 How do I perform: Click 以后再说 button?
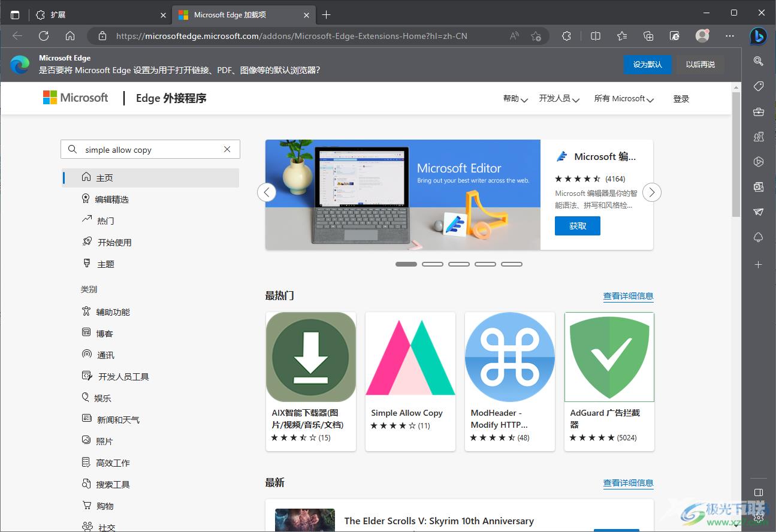click(700, 65)
